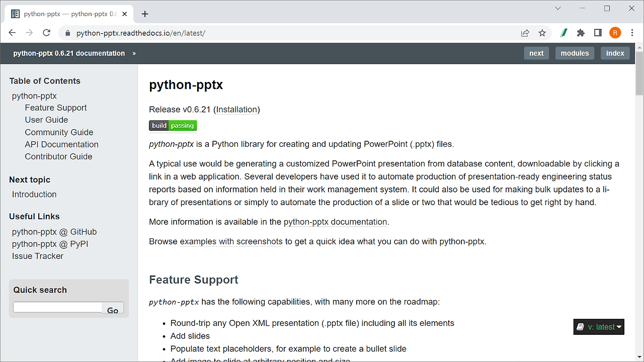Click the share page icon

click(525, 33)
